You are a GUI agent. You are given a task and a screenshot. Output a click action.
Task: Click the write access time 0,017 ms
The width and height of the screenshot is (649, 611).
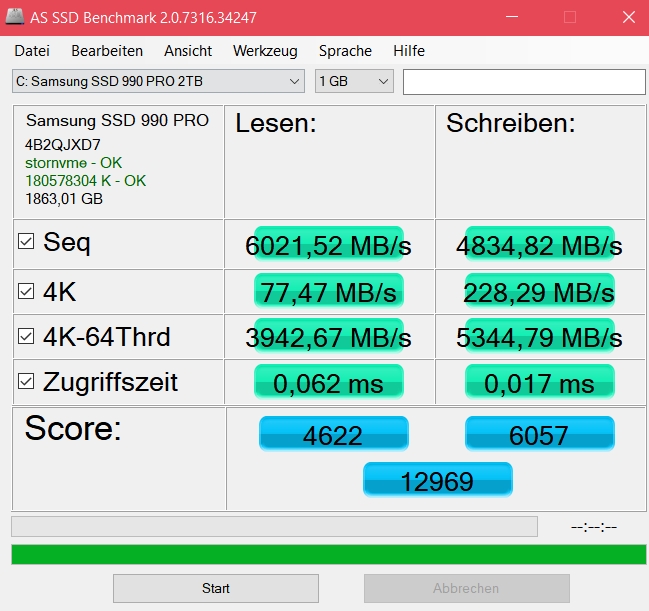pos(539,382)
